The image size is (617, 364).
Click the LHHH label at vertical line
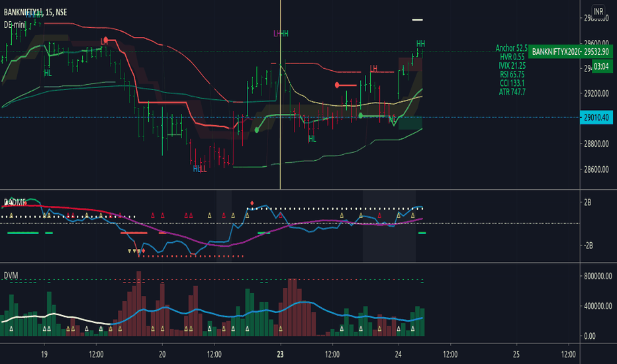pos(281,34)
